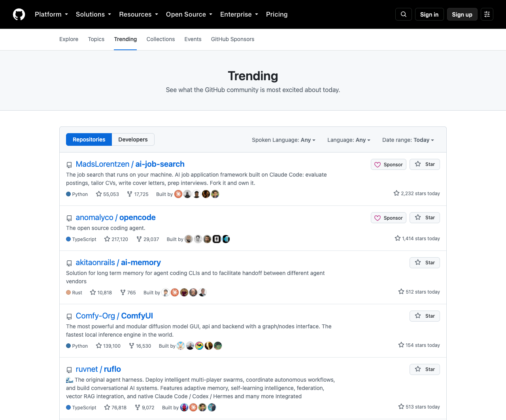Click first contributor avatar of ai-job-search

pyautogui.click(x=178, y=194)
